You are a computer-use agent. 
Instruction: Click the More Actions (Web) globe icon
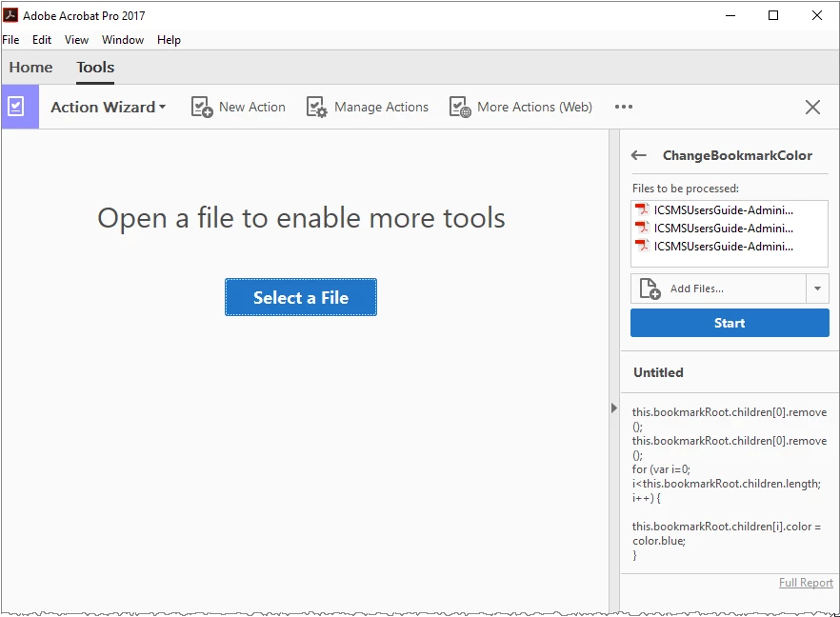(460, 107)
